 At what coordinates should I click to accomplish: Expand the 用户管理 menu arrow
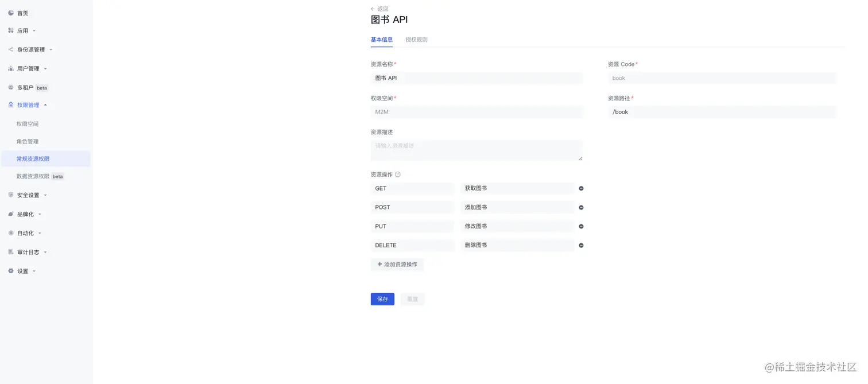tap(45, 69)
